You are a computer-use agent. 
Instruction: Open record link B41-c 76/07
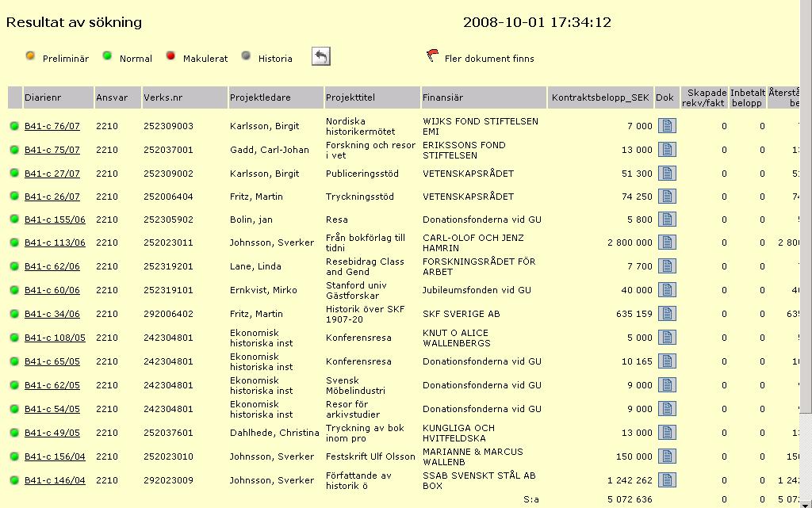click(52, 126)
